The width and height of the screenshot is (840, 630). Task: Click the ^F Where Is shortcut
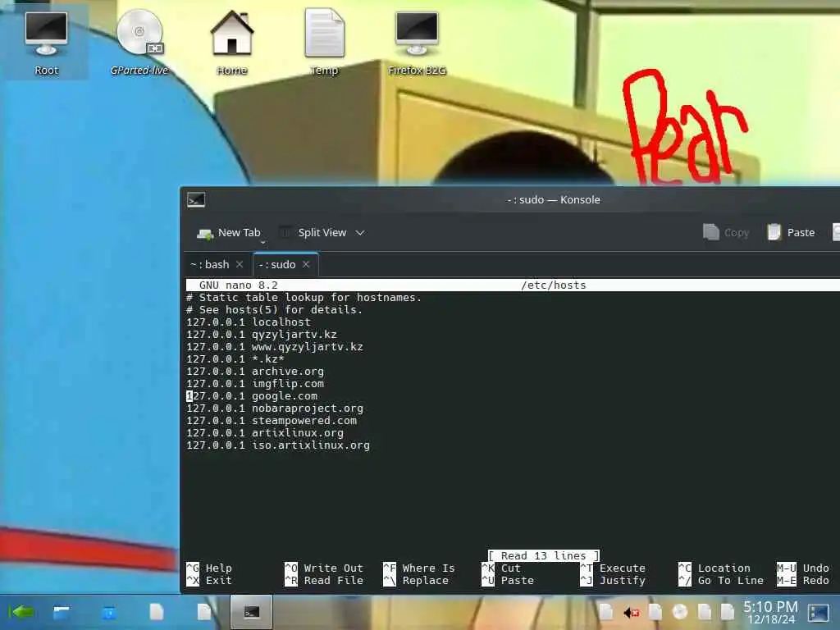click(419, 568)
